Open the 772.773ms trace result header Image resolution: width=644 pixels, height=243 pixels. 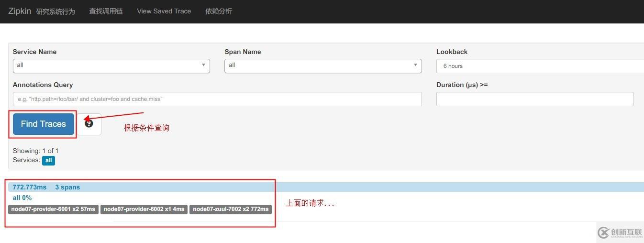(x=326, y=187)
